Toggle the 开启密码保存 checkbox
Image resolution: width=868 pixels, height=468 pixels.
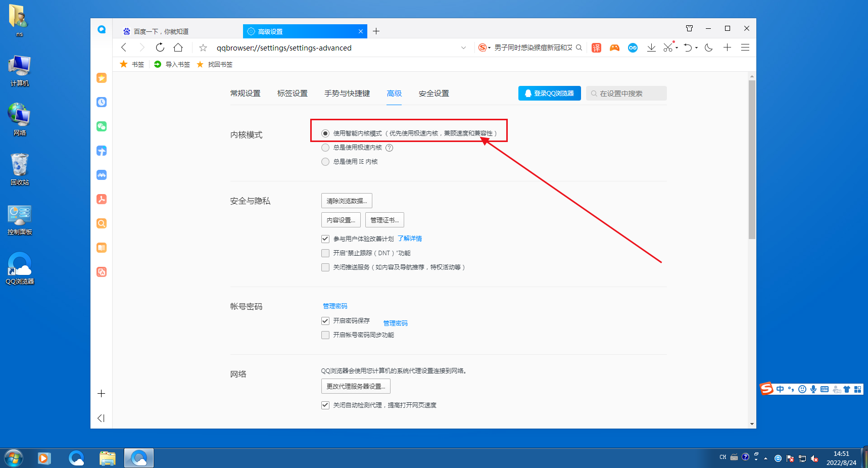(325, 320)
